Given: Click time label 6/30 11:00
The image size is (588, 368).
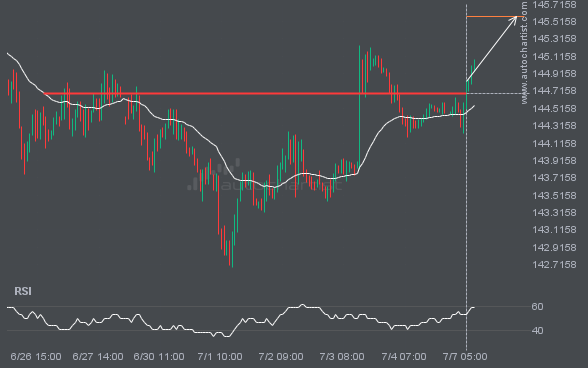Looking at the screenshot, I should [159, 357].
